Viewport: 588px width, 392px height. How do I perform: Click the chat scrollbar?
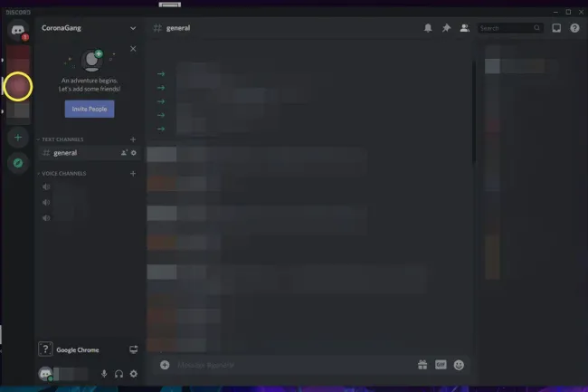pyautogui.click(x=474, y=112)
